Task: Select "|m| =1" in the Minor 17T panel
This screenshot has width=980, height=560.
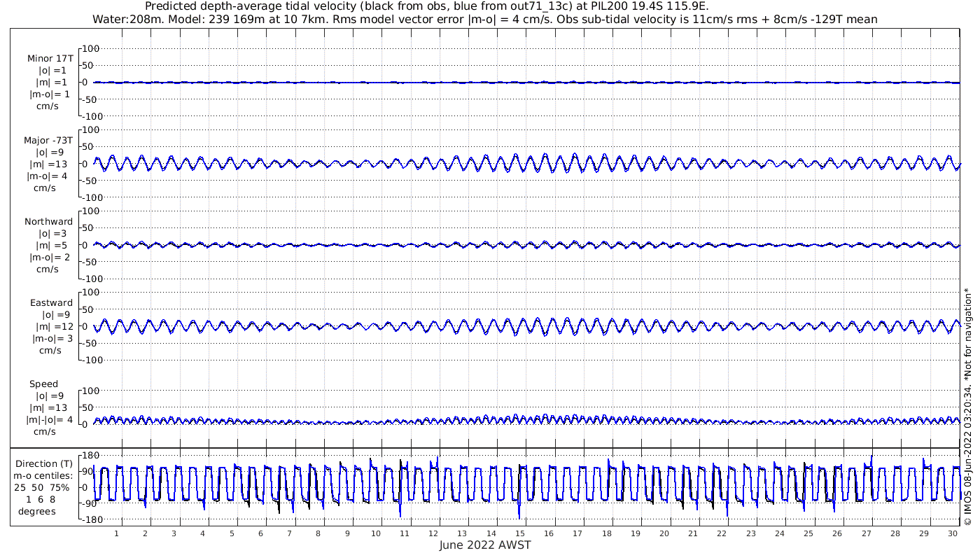Action: (52, 83)
